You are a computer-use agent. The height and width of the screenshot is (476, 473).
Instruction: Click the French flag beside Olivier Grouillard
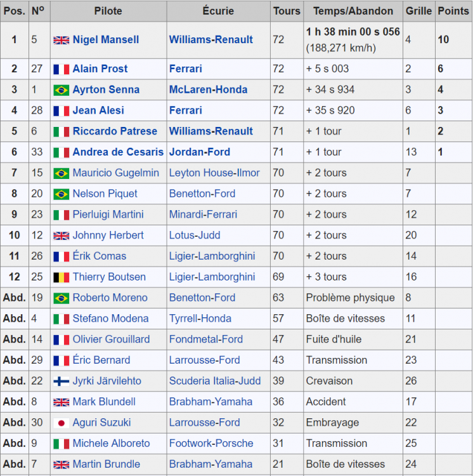click(x=62, y=340)
